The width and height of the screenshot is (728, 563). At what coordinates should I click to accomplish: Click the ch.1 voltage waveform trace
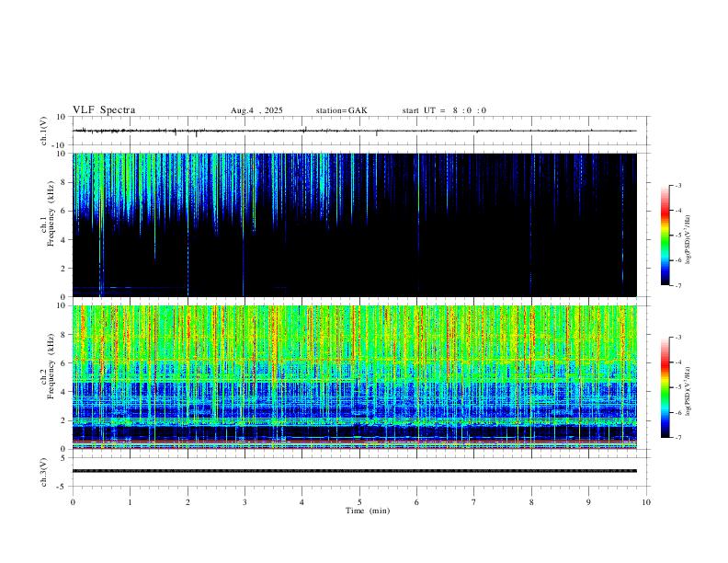(354, 131)
